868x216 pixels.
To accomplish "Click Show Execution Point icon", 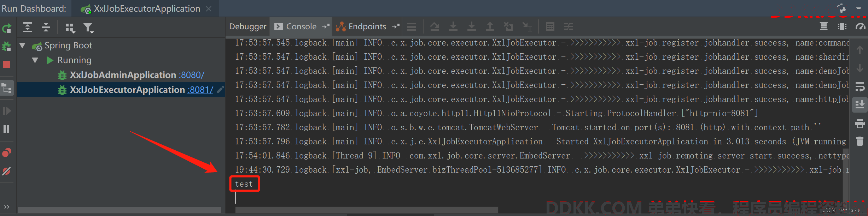I will [x=412, y=26].
